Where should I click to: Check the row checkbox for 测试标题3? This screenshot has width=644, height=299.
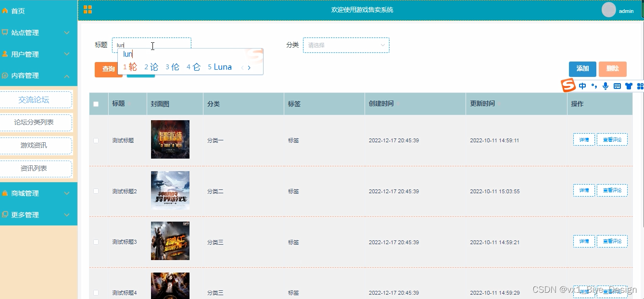(96, 242)
